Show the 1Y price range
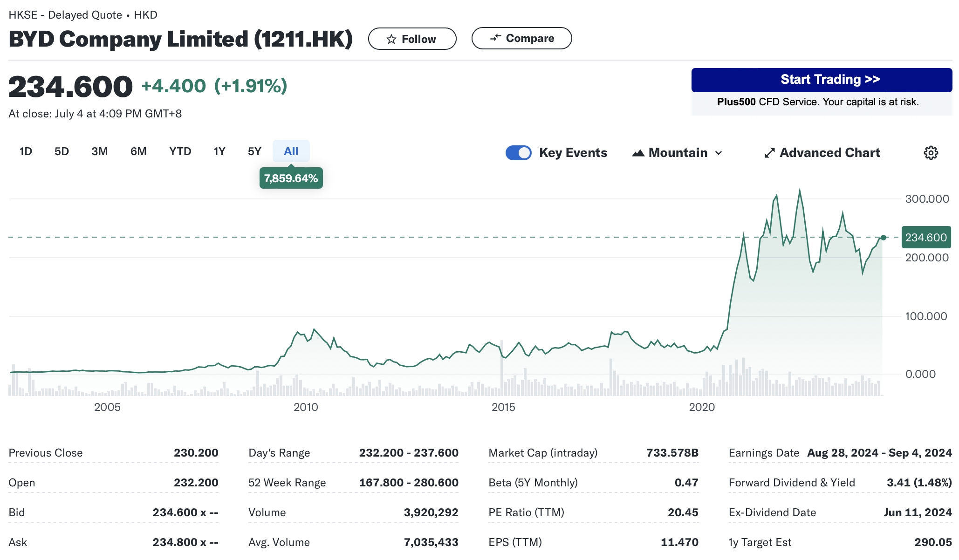959x560 pixels. [x=219, y=151]
